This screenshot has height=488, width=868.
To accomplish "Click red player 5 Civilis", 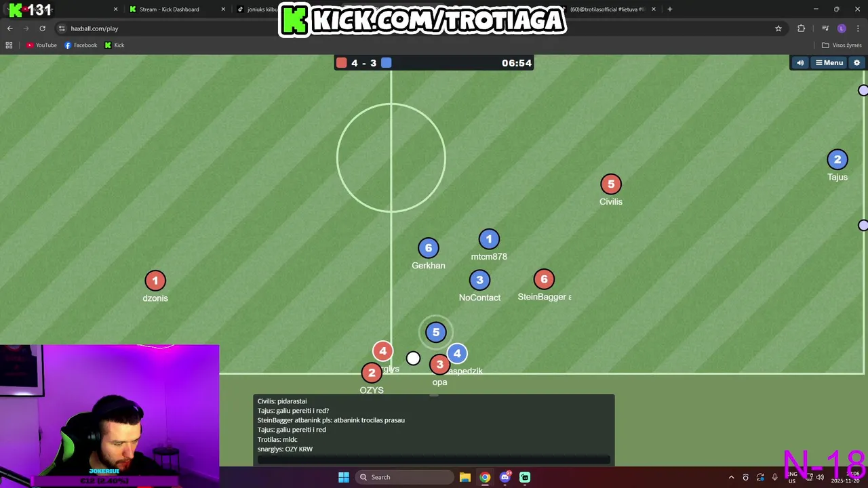I will 611,184.
